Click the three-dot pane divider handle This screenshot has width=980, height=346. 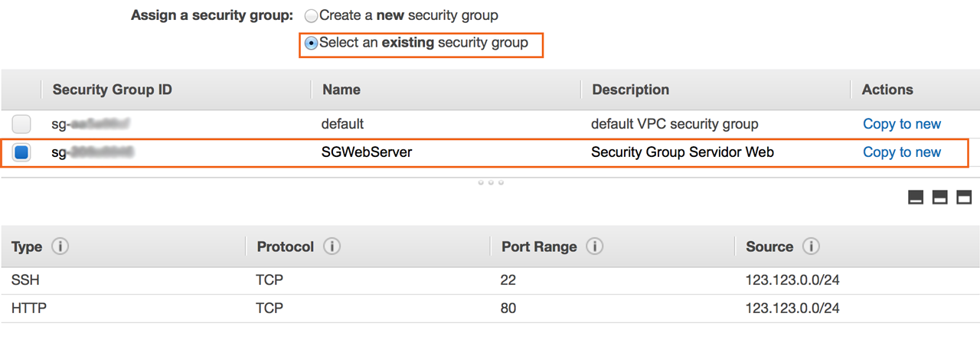(490, 183)
